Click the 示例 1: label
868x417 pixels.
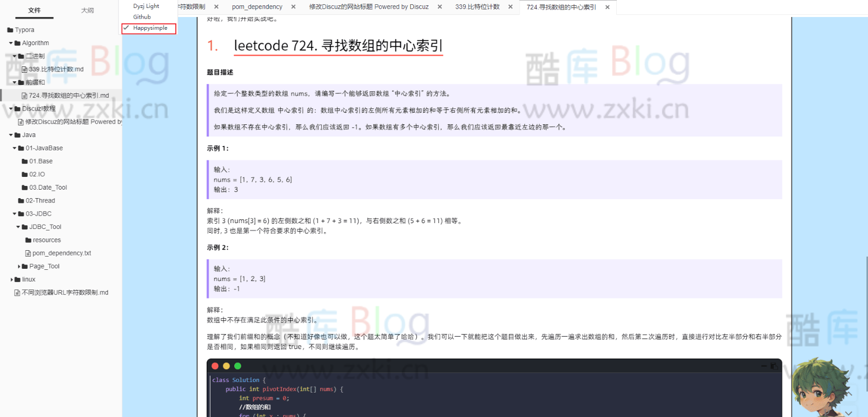[x=218, y=148]
